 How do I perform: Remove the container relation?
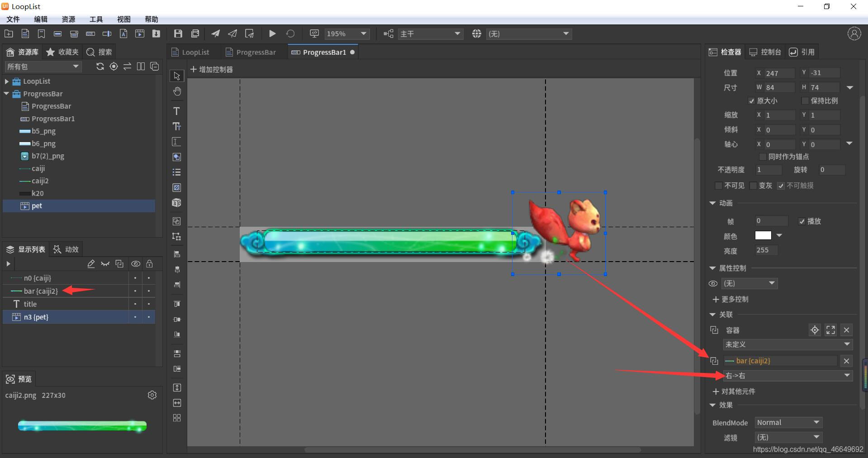click(846, 330)
